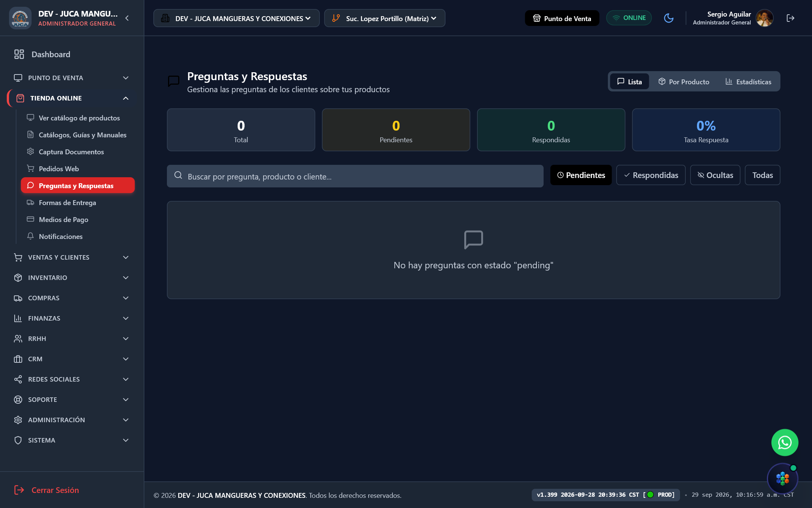Click the logout icon in top bar
The width and height of the screenshot is (812, 508).
[x=790, y=18]
